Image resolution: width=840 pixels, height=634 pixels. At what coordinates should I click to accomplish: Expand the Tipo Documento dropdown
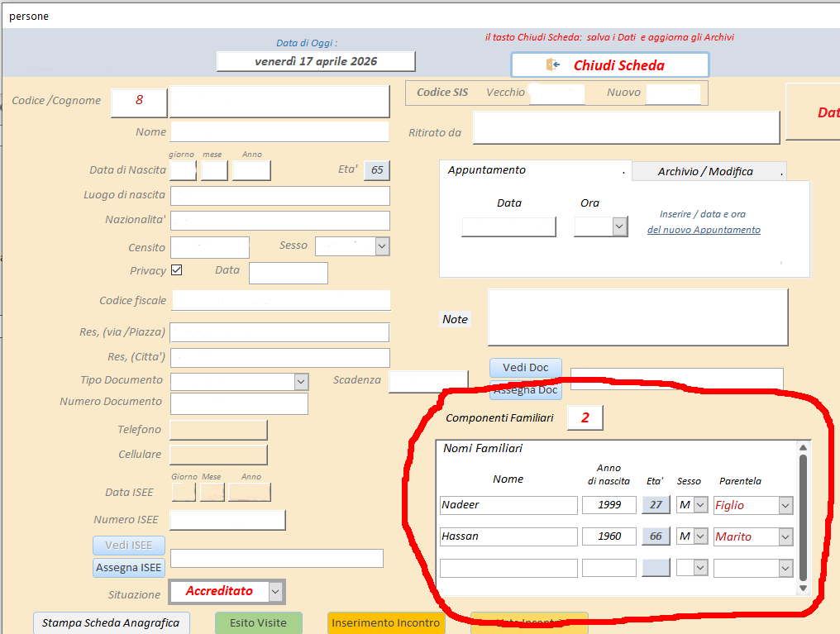click(x=301, y=381)
